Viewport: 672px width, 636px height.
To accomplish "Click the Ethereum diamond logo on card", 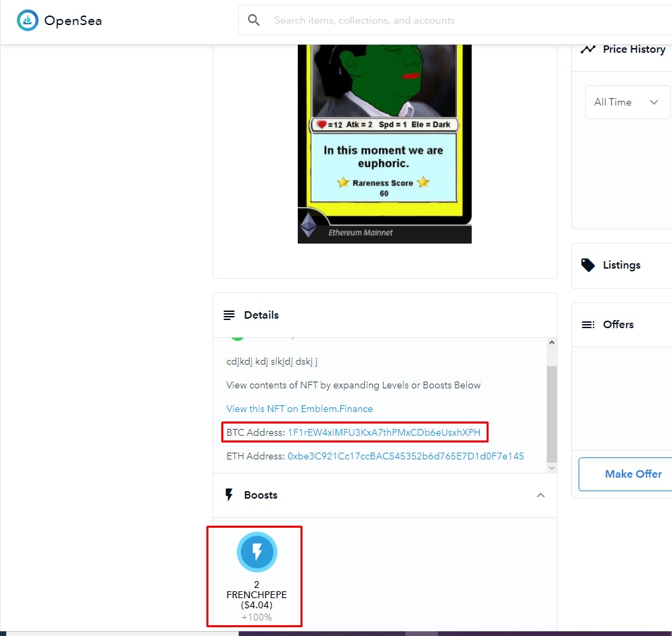I will click(x=308, y=225).
